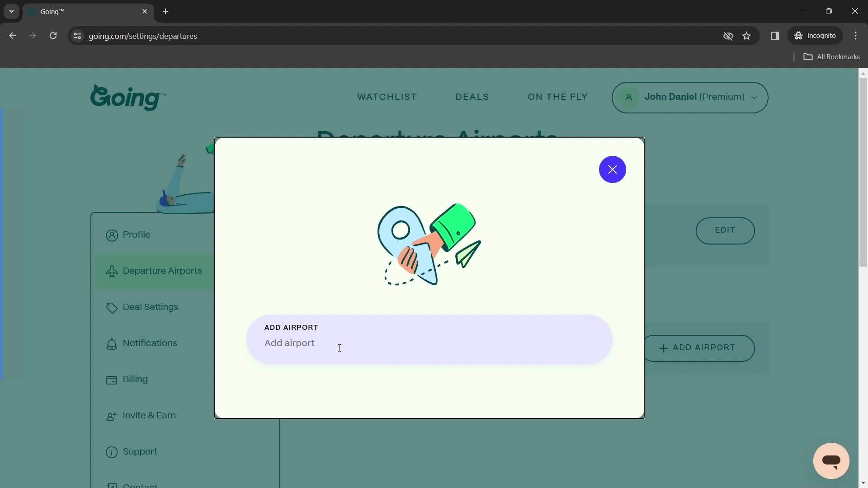Click the Billing sidebar icon
Image resolution: width=868 pixels, height=488 pixels.
pyautogui.click(x=112, y=380)
